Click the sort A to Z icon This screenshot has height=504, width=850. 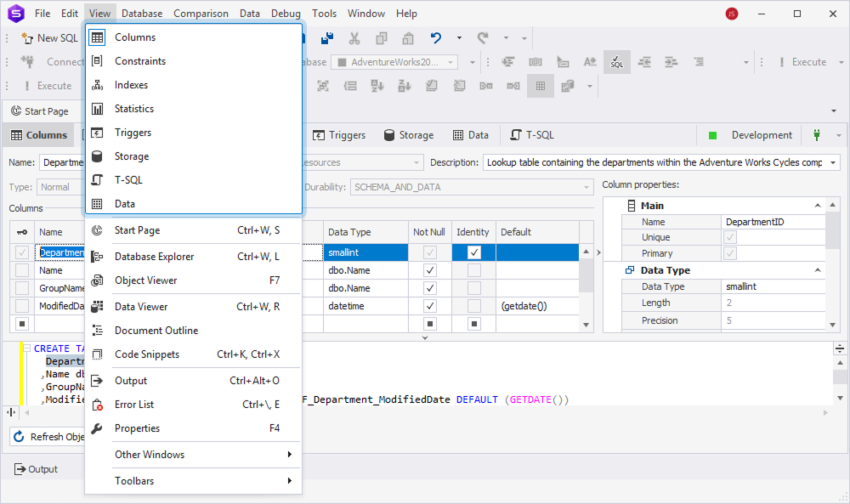tap(377, 86)
